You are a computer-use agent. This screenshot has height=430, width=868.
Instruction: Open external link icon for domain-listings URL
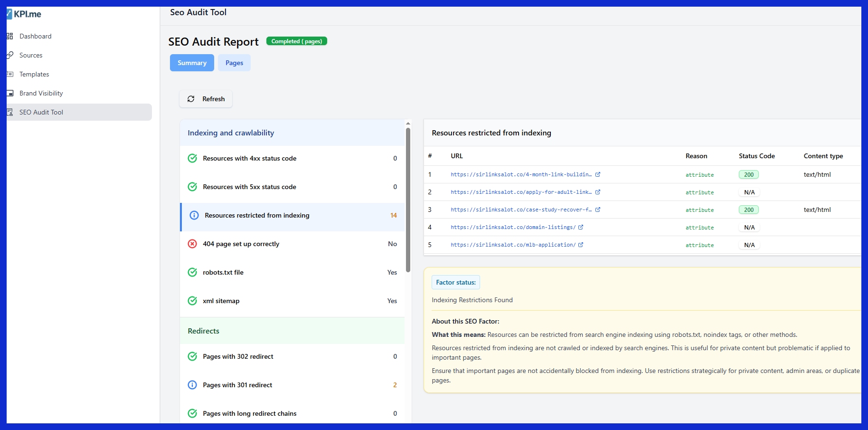[x=581, y=227]
